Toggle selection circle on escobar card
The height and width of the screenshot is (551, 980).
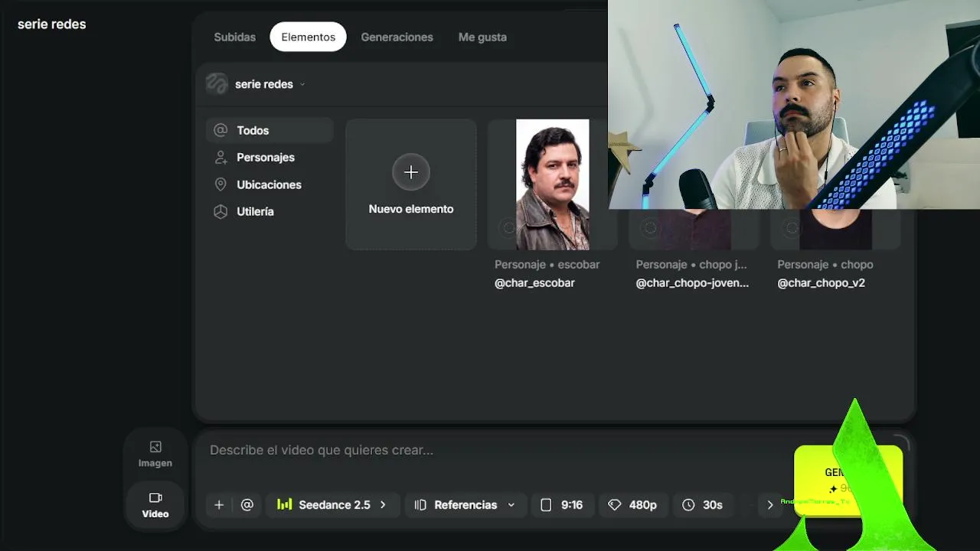pos(508,228)
